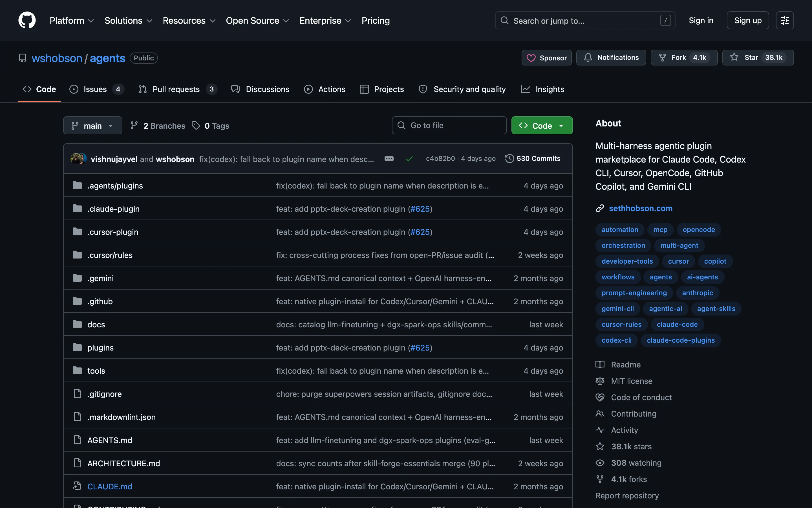812x508 pixels.
Task: Click the search magnifier in the header
Action: [504, 21]
